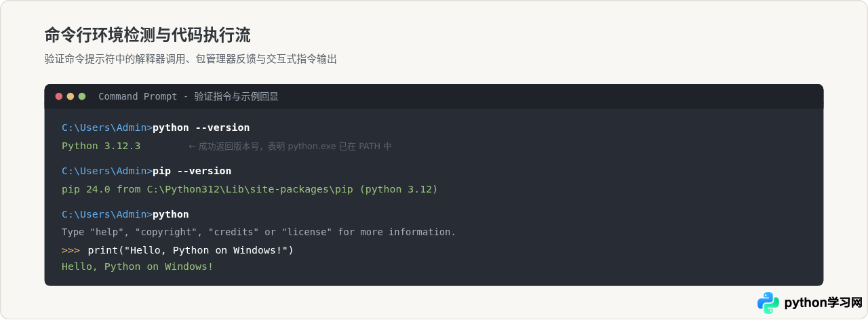Click the print("Hello, Python on Windows!") statement
Screen dimensions: 868x320
click(x=191, y=250)
